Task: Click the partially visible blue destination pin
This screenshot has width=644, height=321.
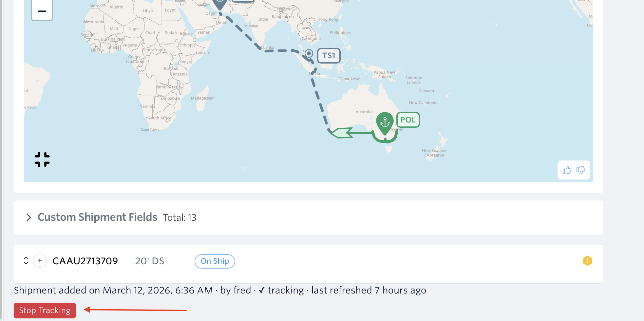Action: [x=220, y=3]
